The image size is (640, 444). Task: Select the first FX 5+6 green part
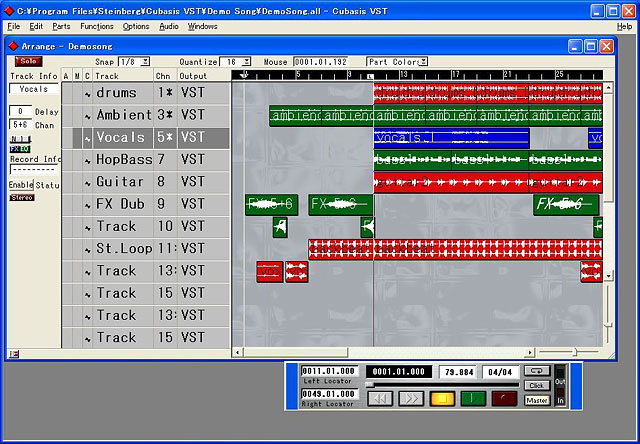click(271, 205)
